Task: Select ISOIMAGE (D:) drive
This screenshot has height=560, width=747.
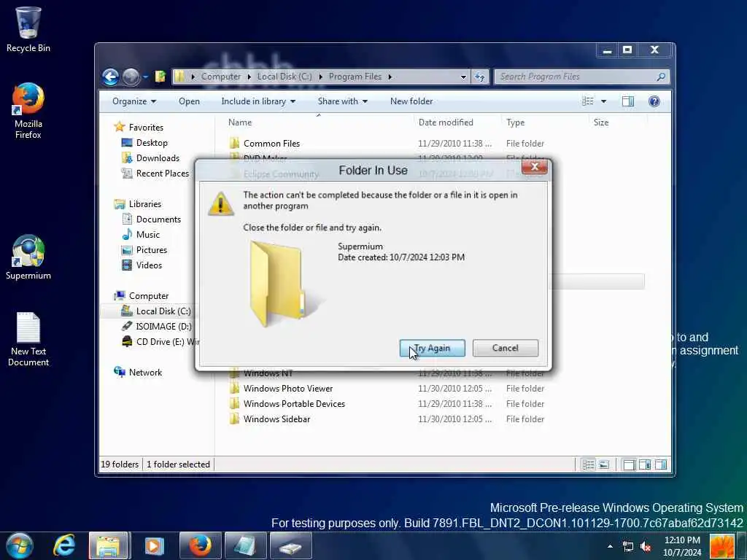Action: (x=156, y=326)
